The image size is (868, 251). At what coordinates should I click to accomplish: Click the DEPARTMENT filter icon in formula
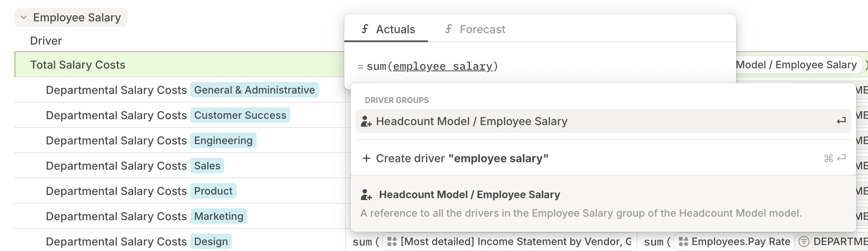(x=804, y=242)
